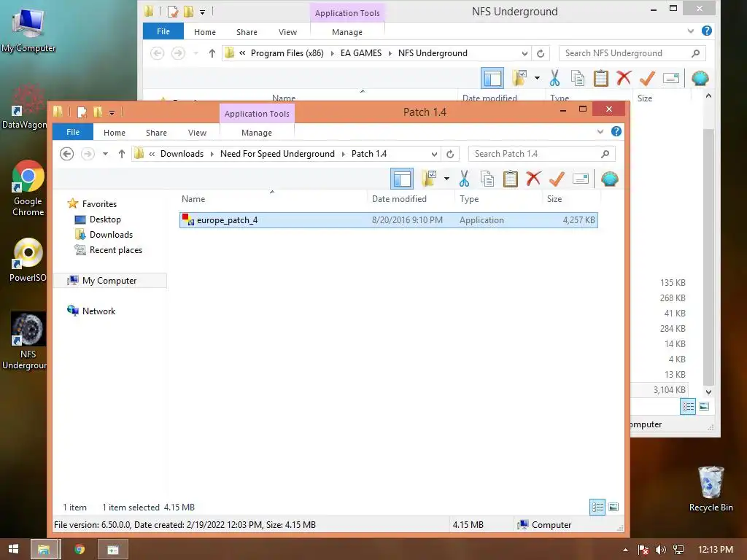Click the Paste clipboard icon in Patch 1.4
This screenshot has width=747, height=560.
pos(510,179)
